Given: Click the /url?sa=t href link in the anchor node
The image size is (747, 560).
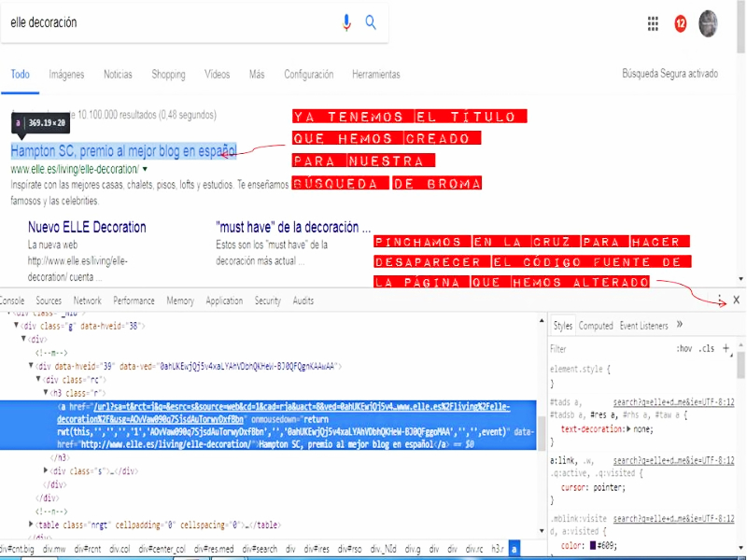Looking at the screenshot, I should click(x=284, y=413).
